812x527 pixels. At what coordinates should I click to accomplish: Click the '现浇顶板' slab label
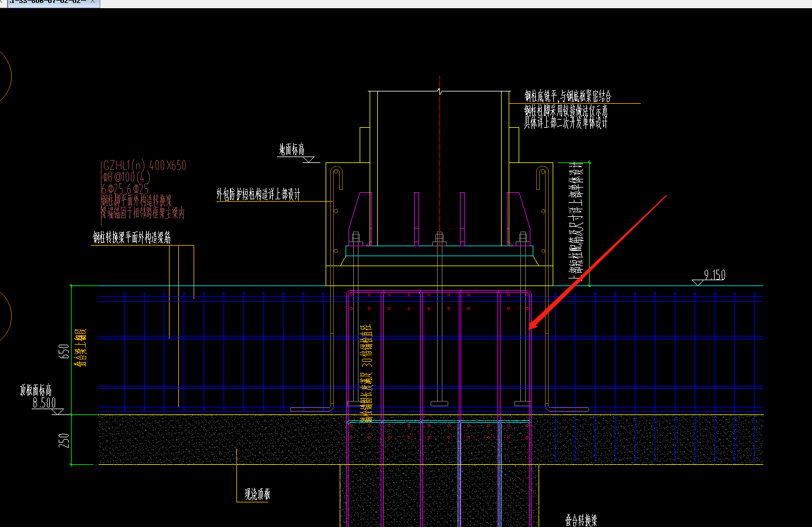(x=258, y=495)
